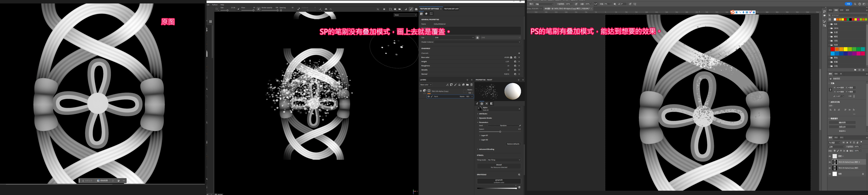Select the alpha brush properties tab icon
868x195 pixels.
coord(482,104)
